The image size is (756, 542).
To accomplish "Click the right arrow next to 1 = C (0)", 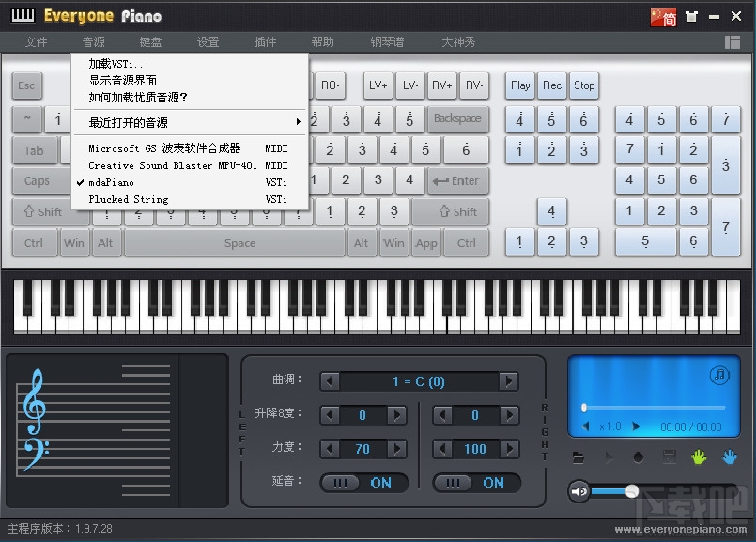I will (x=508, y=380).
